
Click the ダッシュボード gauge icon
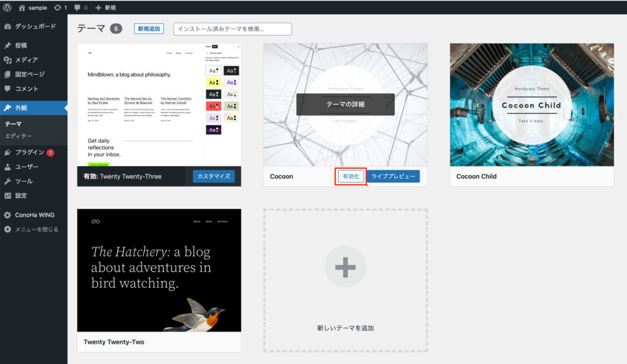coord(7,26)
